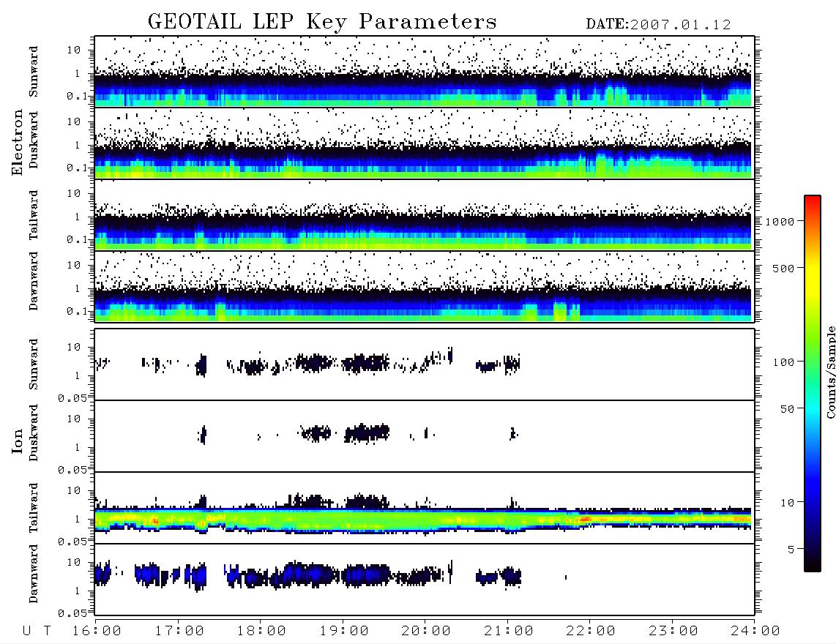
Task: Click the 1000 colorbar tick value
Action: click(780, 221)
